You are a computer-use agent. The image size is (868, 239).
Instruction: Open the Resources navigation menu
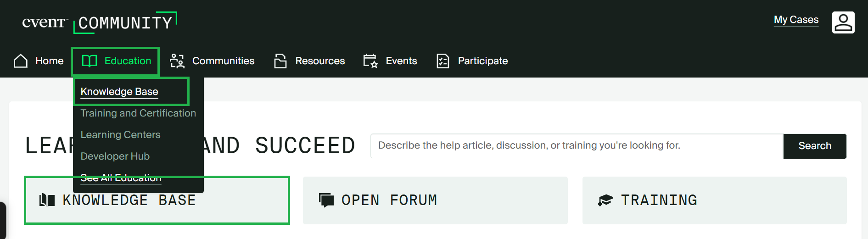point(309,61)
